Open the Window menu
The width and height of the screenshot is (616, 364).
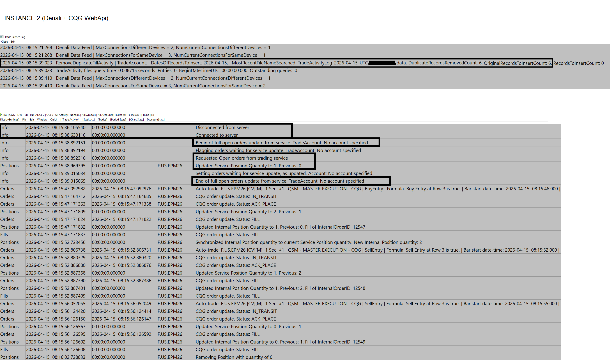tap(42, 120)
